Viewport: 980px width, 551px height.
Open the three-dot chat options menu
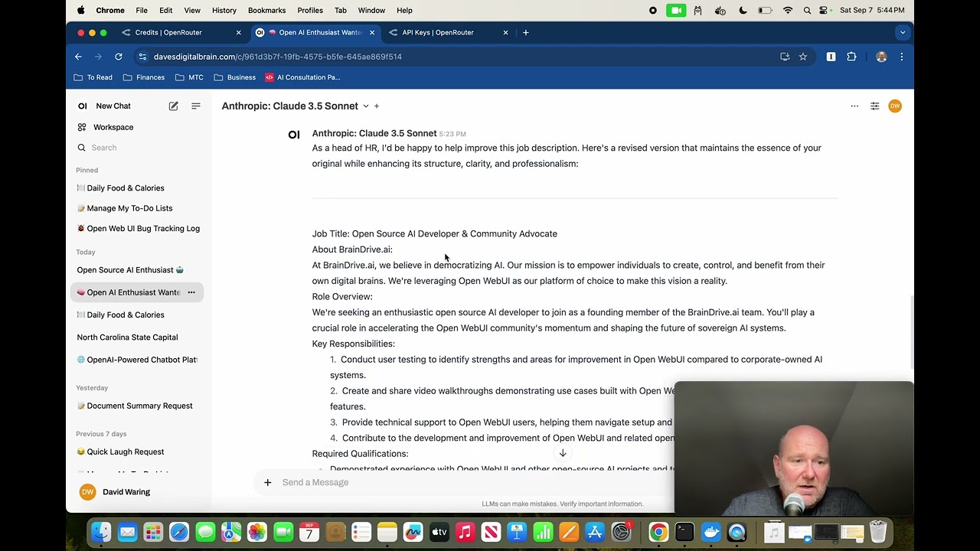click(x=854, y=106)
